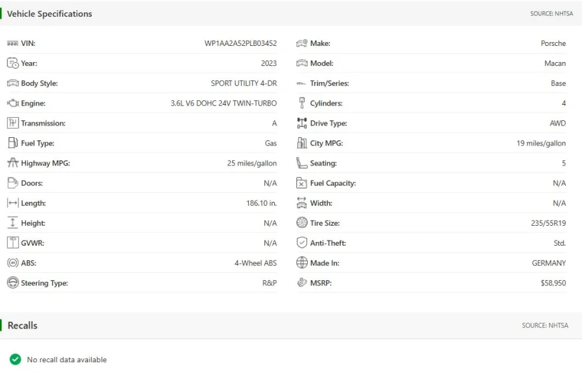Click made in value GERMANY

tap(548, 263)
